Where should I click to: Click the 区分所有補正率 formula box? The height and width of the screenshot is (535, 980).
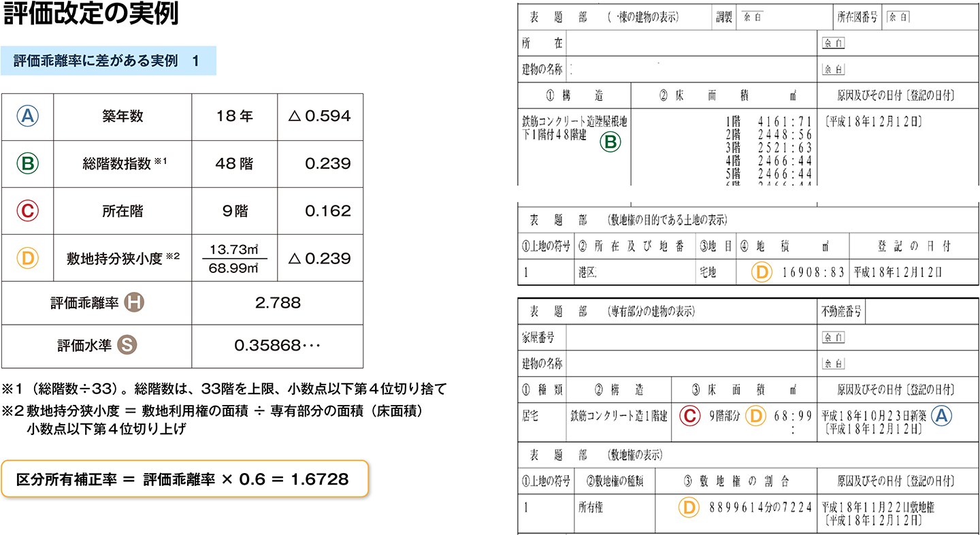click(184, 479)
